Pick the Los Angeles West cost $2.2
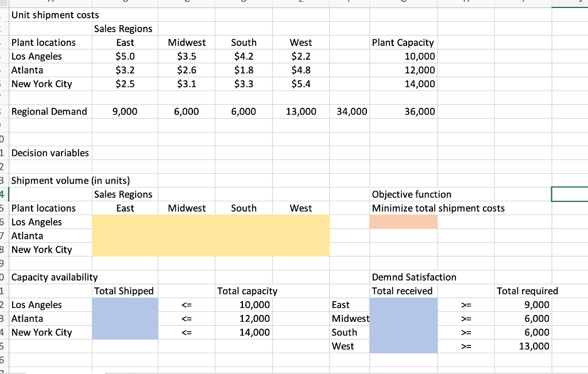The image size is (588, 374). 301,57
